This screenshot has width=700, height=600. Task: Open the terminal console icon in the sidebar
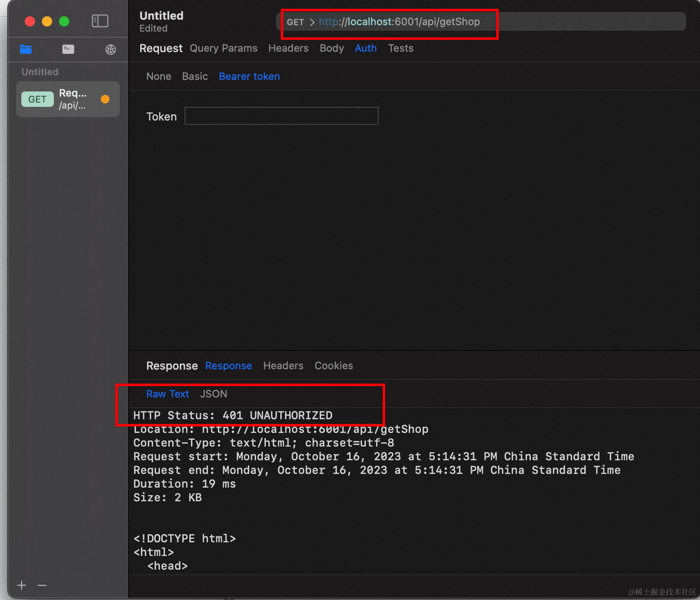coord(68,50)
